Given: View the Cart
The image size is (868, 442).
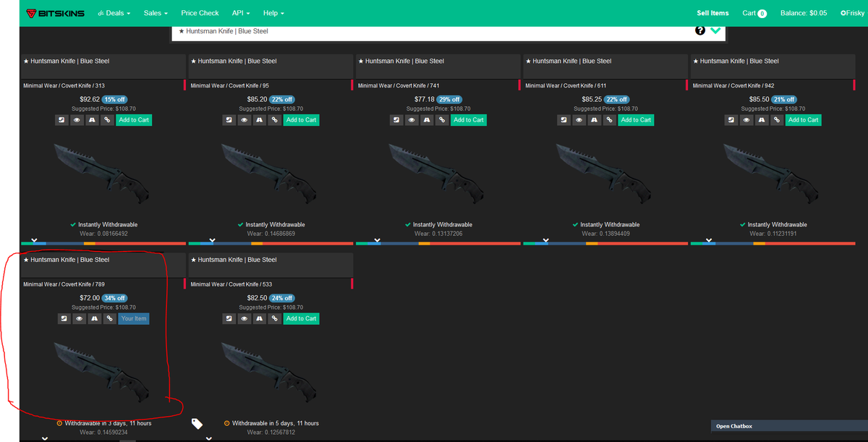Looking at the screenshot, I should pyautogui.click(x=754, y=13).
